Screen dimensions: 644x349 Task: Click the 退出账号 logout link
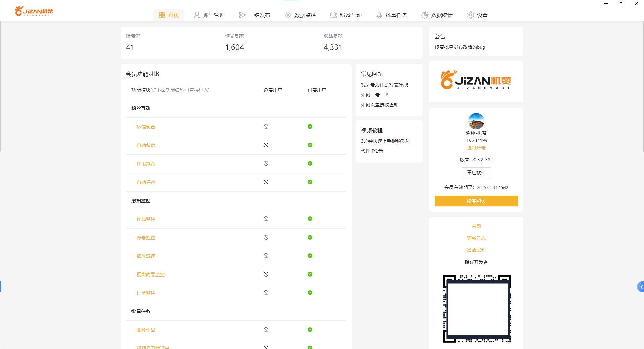click(x=476, y=148)
